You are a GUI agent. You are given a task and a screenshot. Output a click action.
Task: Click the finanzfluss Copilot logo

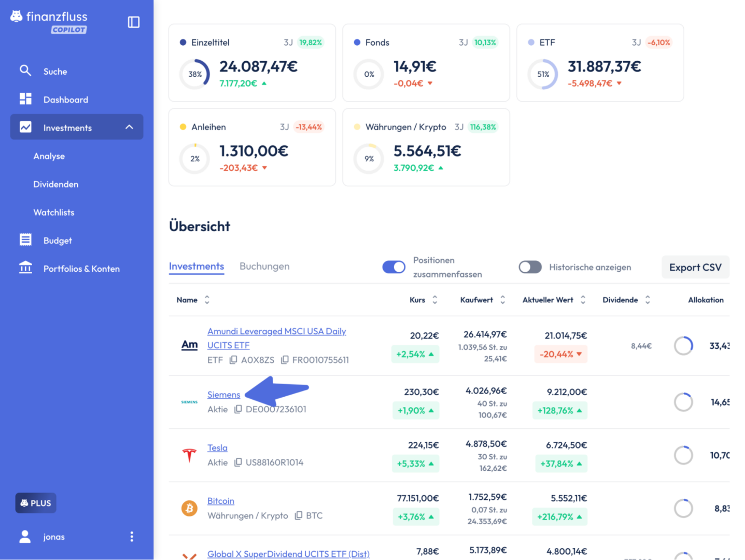pyautogui.click(x=49, y=22)
